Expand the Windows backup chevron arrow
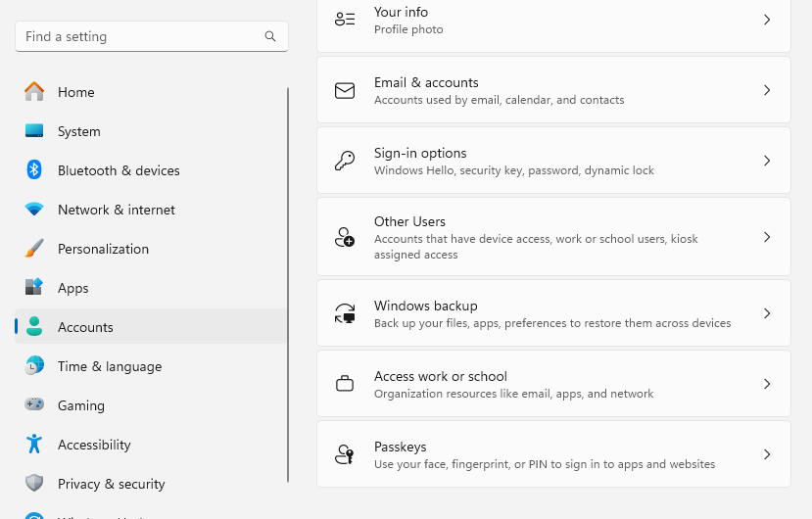The image size is (812, 519). point(767,313)
